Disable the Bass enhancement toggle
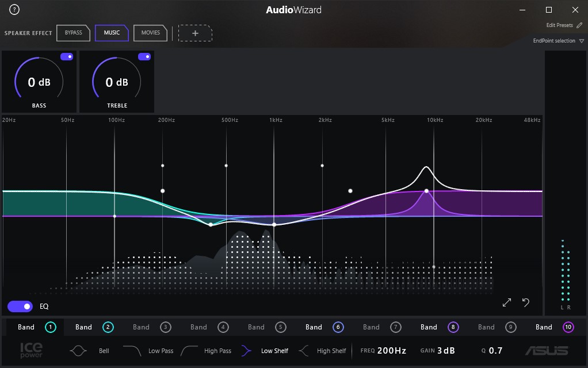This screenshot has width=588, height=368. [67, 57]
